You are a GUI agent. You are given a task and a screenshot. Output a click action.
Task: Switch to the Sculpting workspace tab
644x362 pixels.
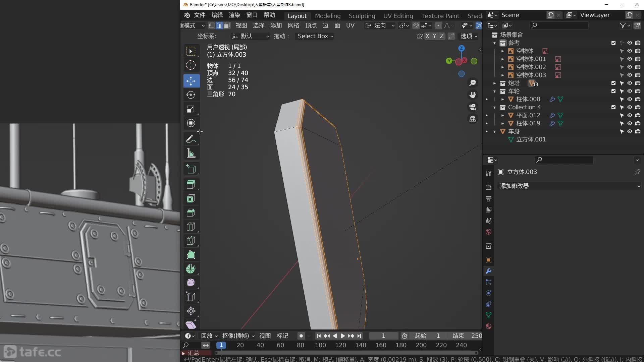pos(362,16)
